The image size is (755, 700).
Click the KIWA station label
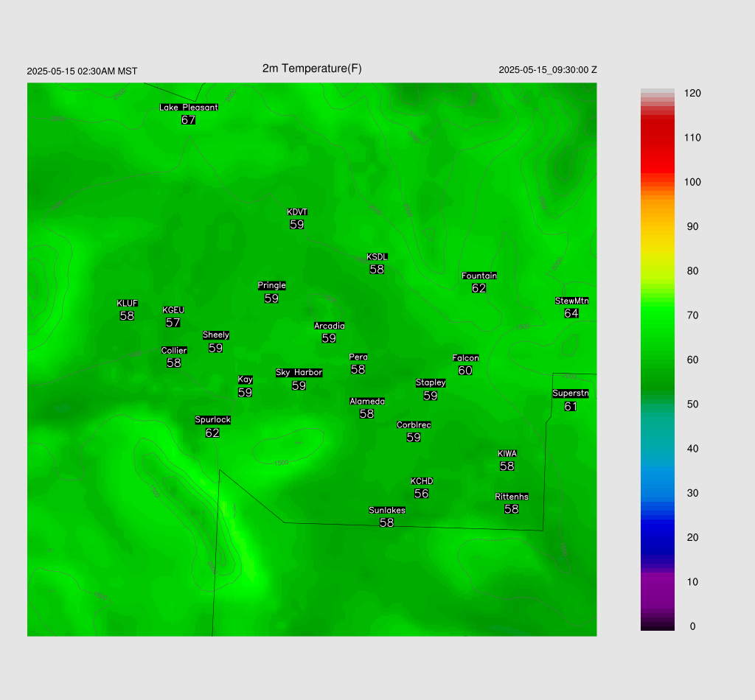click(507, 454)
